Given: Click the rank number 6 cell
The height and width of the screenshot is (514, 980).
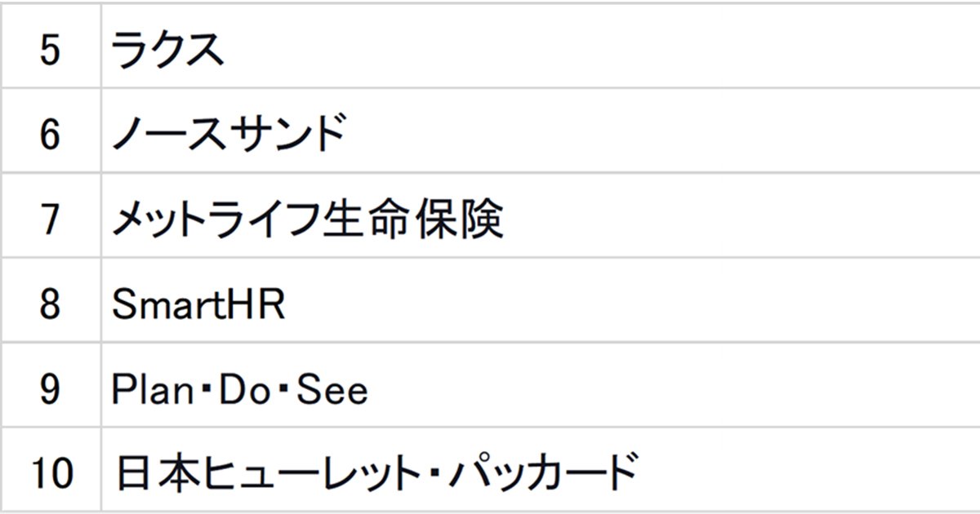Looking at the screenshot, I should 50,134.
